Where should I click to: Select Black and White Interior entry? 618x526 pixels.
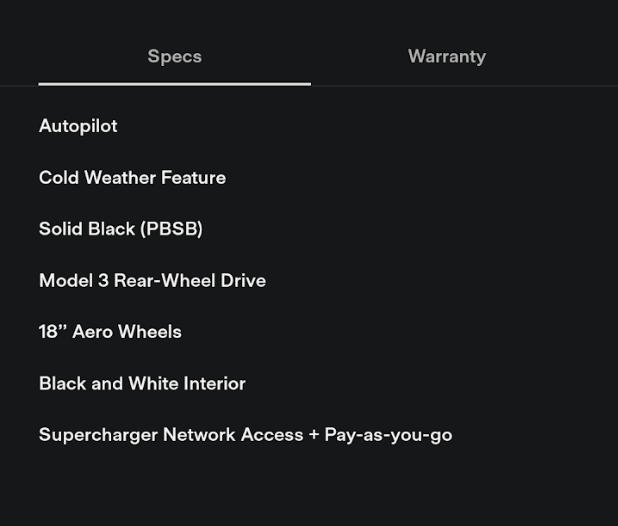pos(142,384)
